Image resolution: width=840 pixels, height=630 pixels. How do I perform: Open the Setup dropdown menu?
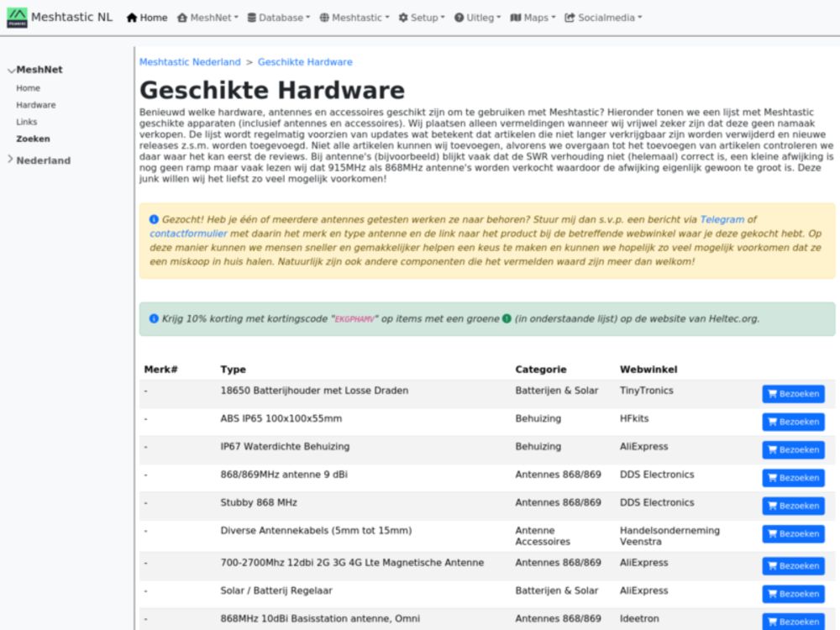(422, 18)
